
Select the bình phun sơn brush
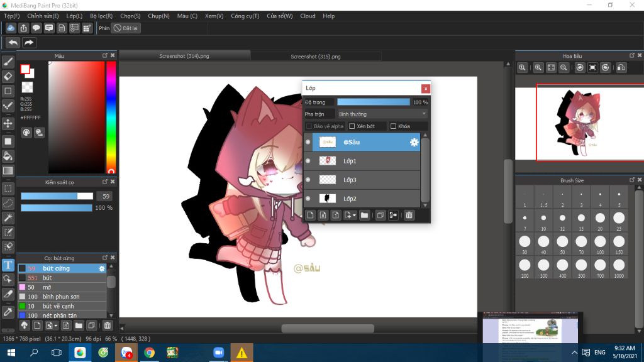62,297
